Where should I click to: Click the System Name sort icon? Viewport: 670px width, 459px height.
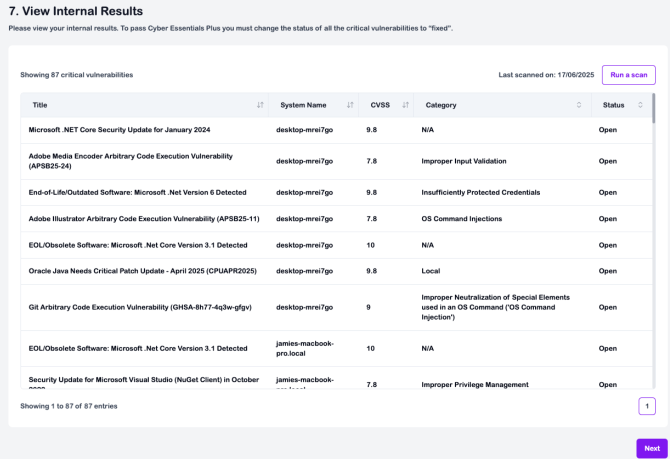point(350,105)
